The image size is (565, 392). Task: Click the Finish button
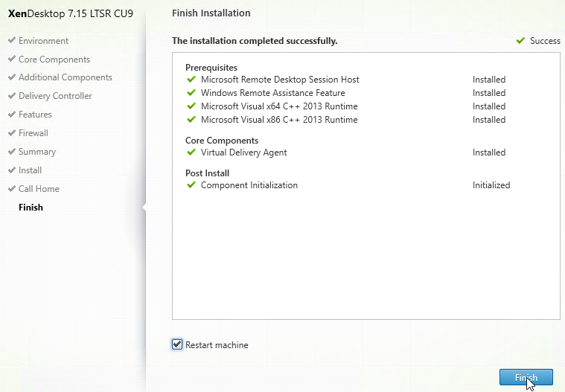(x=526, y=377)
